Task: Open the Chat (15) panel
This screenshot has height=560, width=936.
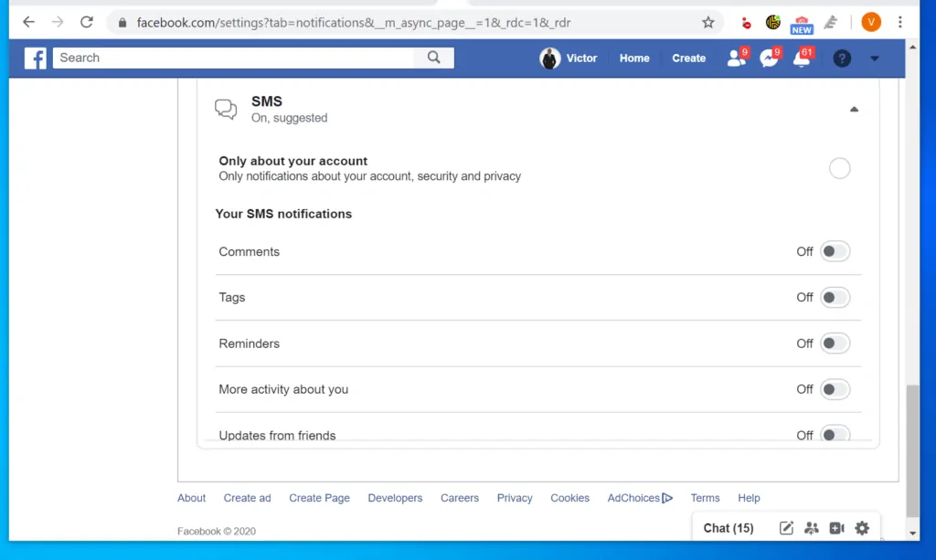Action: [729, 528]
